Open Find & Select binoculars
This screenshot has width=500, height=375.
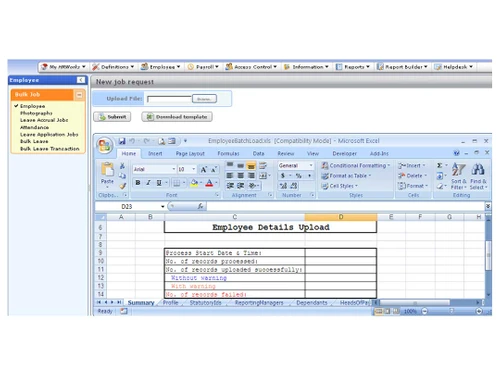(478, 176)
